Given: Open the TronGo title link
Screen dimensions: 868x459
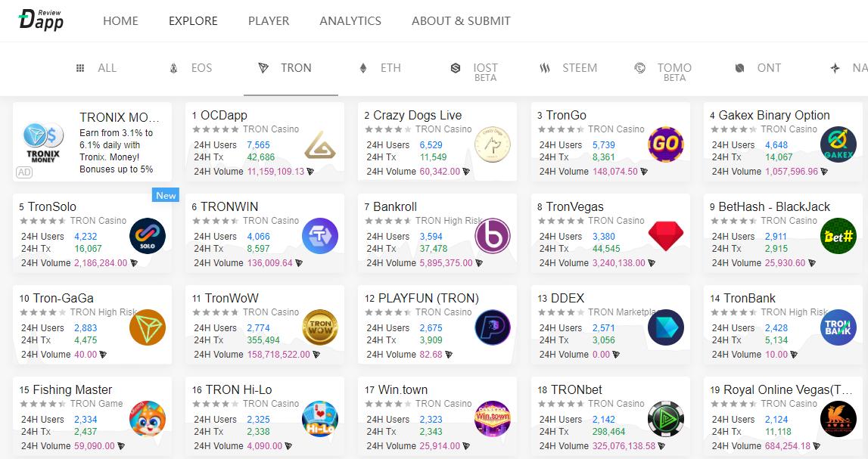Looking at the screenshot, I should coord(566,115).
